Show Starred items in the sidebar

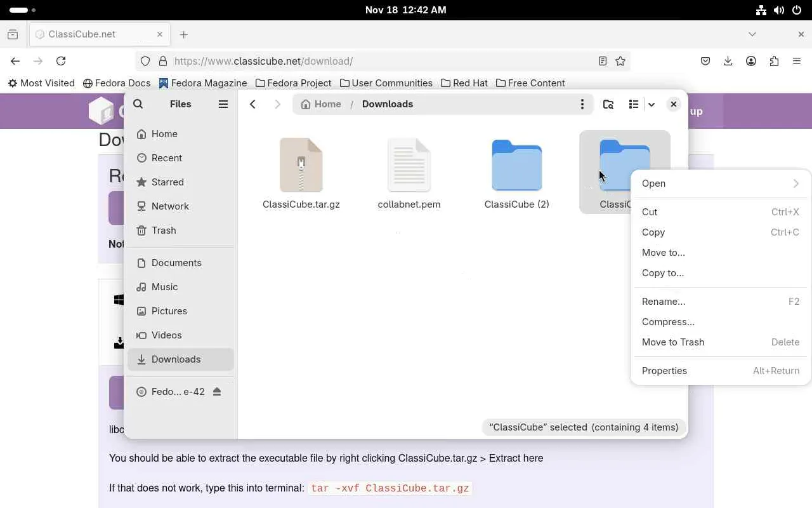tap(181, 182)
